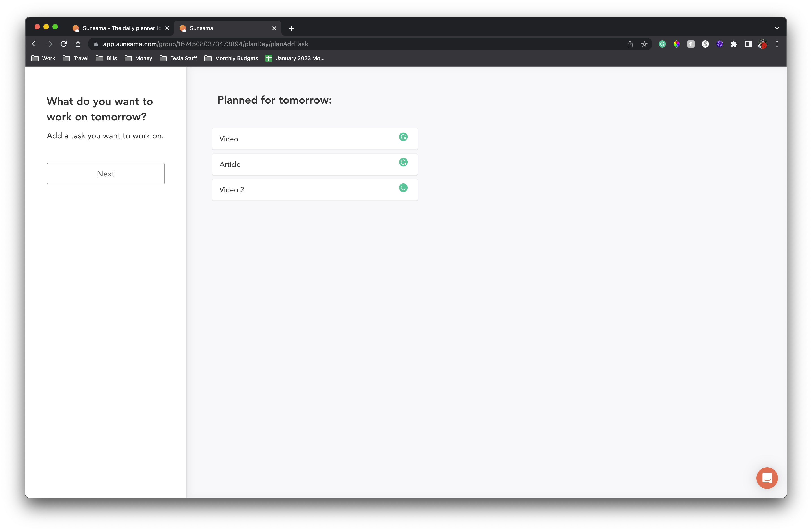This screenshot has height=531, width=812.
Task: Reload the page
Action: [63, 44]
